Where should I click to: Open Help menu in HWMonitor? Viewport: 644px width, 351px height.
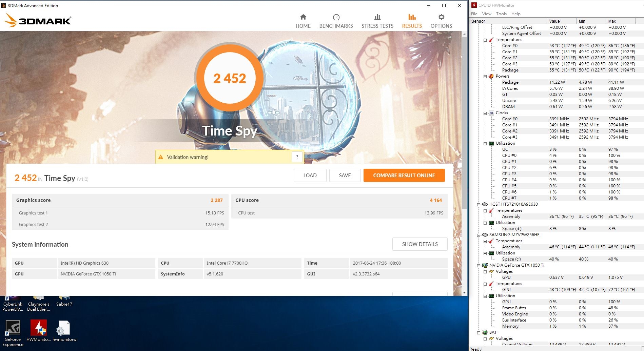pos(516,14)
